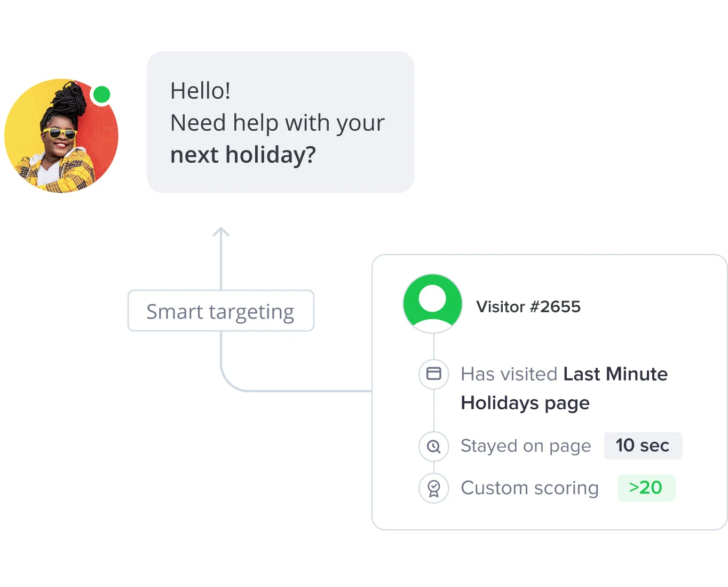Click the white head shape inside visitor avatar
728x587 pixels.
click(x=432, y=298)
